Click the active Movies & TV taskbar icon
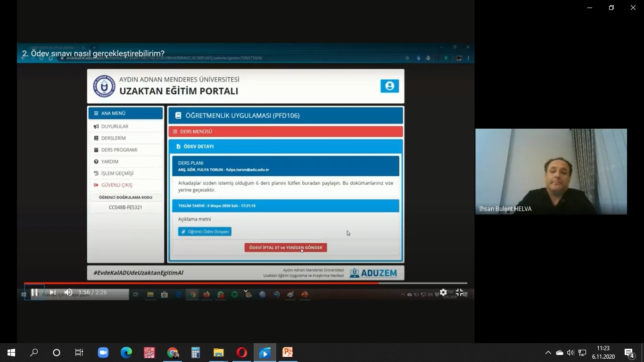 point(265,353)
